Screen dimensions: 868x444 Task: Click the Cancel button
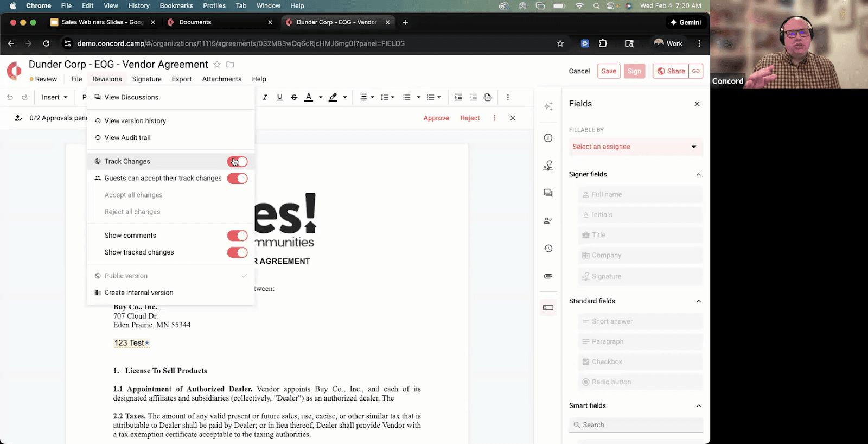(579, 71)
